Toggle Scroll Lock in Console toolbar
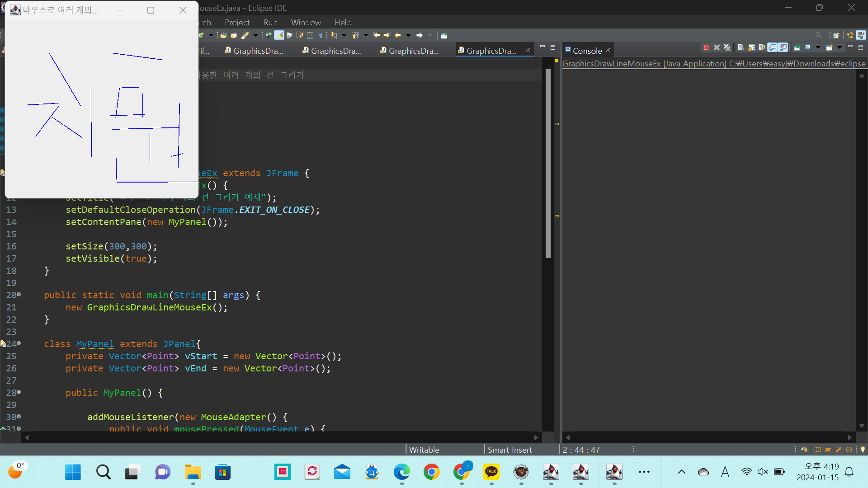868x488 pixels. (751, 47)
